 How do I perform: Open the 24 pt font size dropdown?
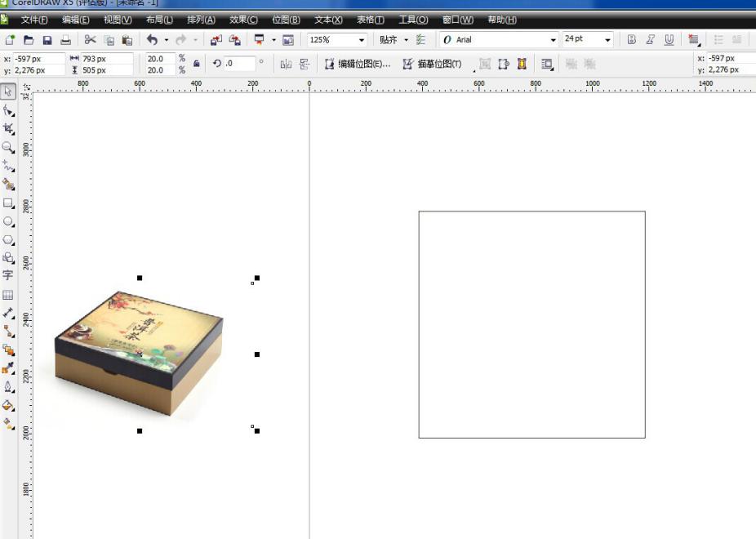click(x=608, y=40)
